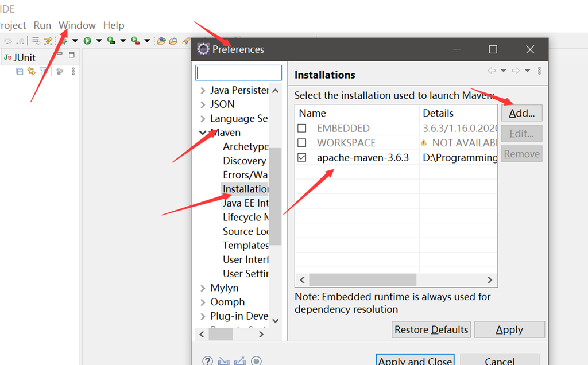Select User Settings under Maven
The width and height of the screenshot is (588, 365).
(246, 274)
